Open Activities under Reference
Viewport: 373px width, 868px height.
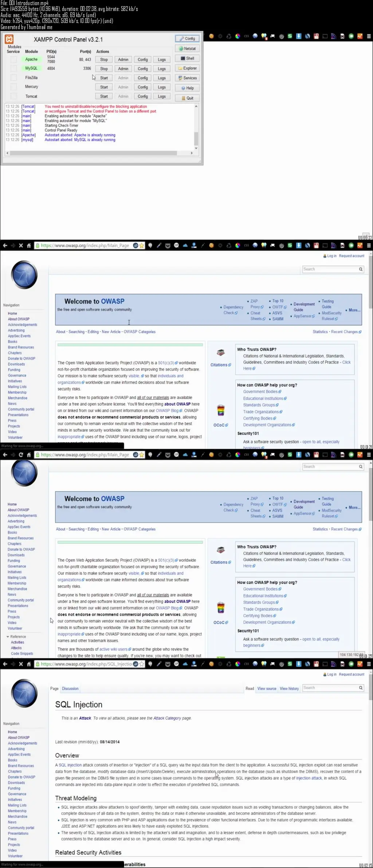17,642
